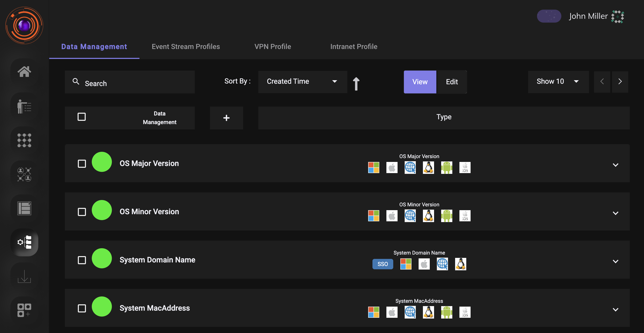Viewport: 644px width, 333px height.
Task: Open the dot grid sidebar icon
Action: pos(24,140)
